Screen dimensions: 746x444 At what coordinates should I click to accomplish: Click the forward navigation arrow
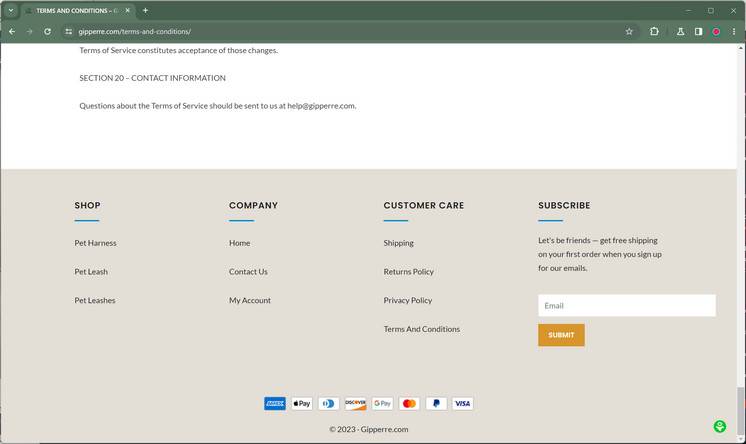pos(29,31)
